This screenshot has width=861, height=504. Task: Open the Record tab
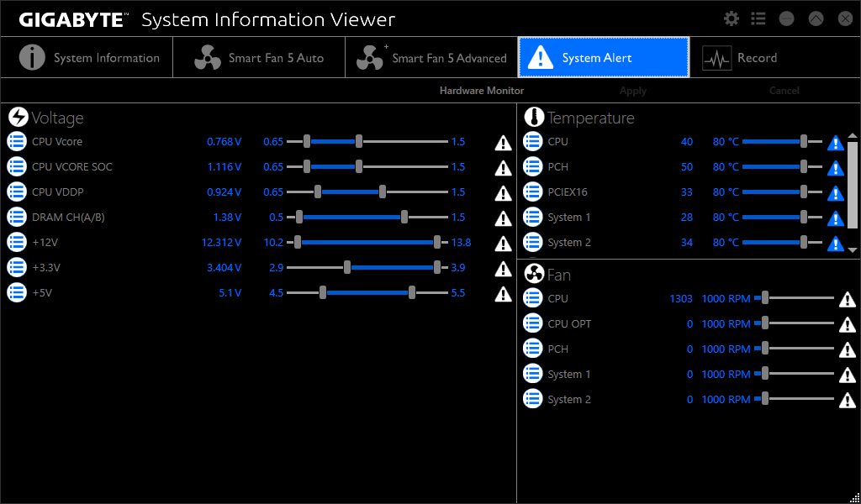[774, 58]
